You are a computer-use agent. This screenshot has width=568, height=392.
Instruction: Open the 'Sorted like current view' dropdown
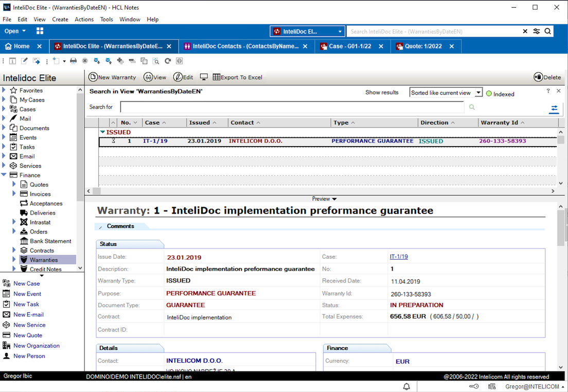(478, 93)
